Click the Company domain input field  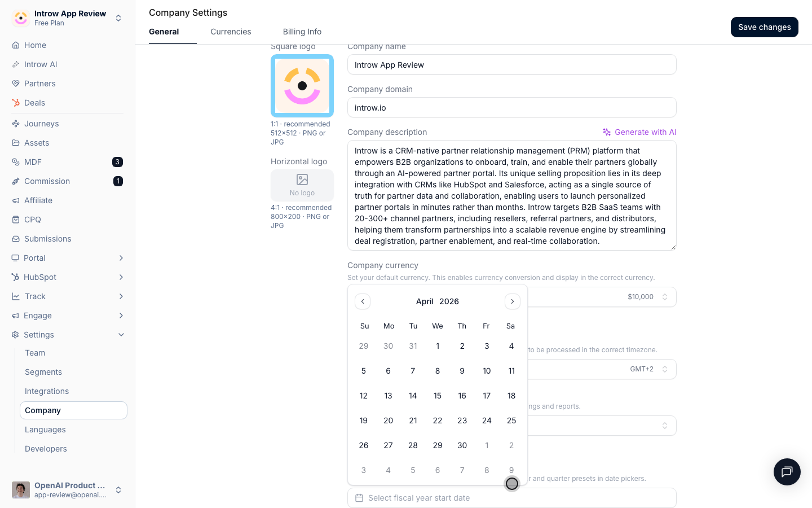(511, 107)
